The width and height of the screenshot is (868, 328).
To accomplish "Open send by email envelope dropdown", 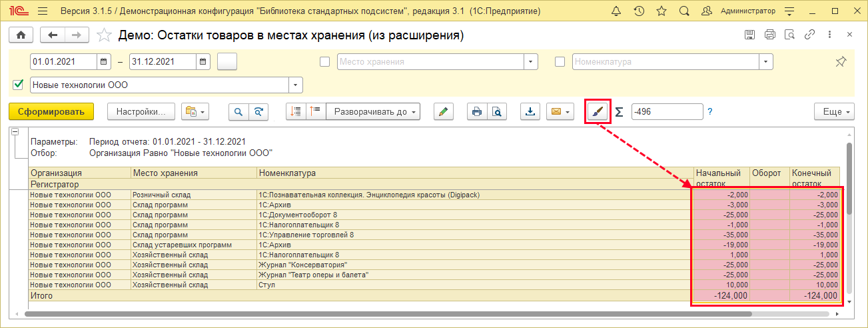I will click(x=560, y=111).
